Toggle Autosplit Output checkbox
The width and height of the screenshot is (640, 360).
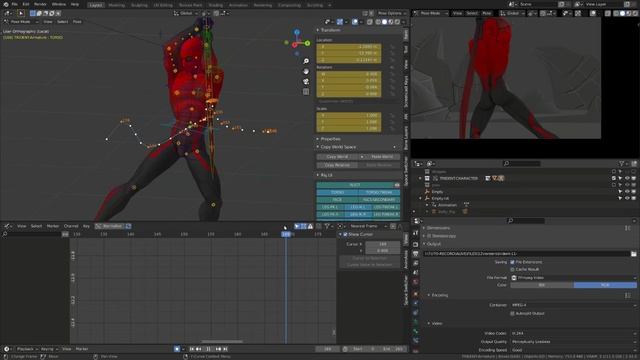coord(513,313)
